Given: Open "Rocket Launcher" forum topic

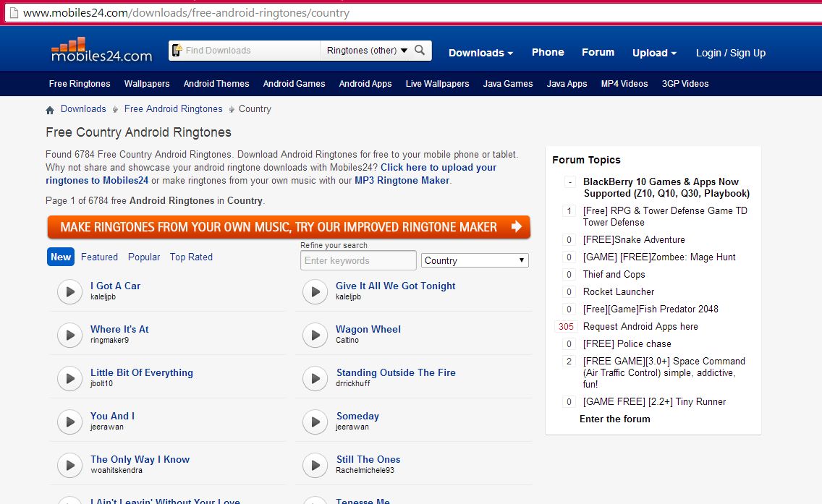Looking at the screenshot, I should [619, 292].
